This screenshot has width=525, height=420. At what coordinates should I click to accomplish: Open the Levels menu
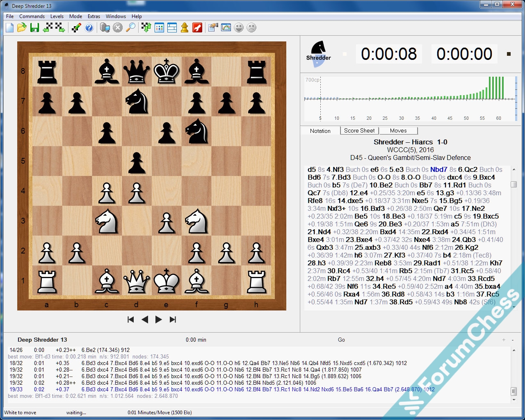point(57,16)
